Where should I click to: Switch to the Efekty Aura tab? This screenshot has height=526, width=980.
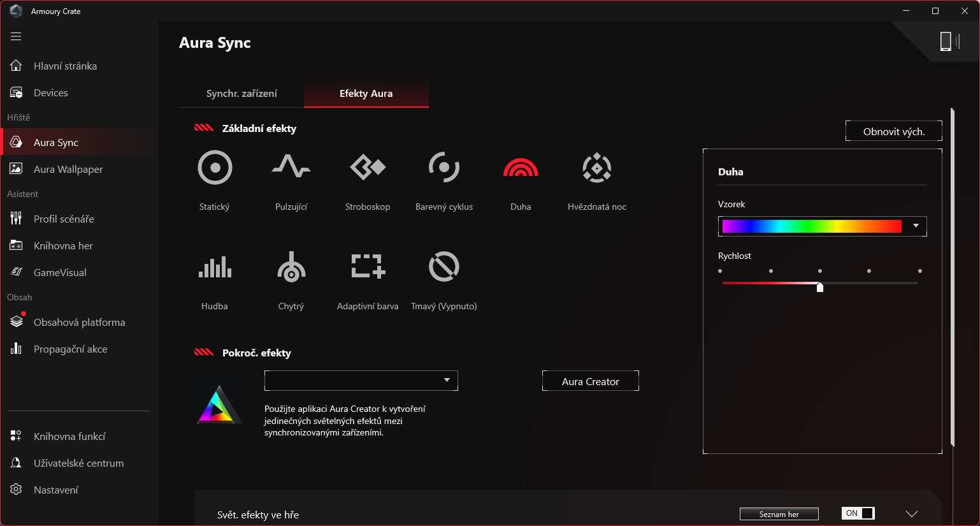coord(366,94)
